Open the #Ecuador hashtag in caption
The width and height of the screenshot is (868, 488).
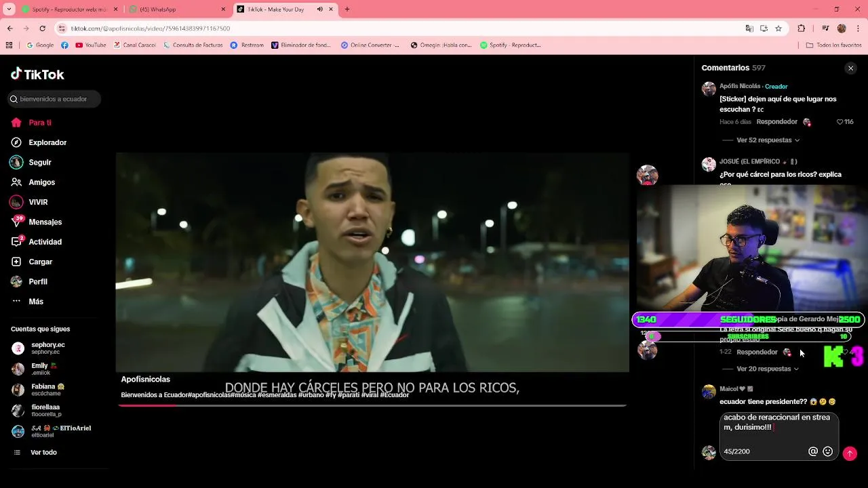[395, 395]
